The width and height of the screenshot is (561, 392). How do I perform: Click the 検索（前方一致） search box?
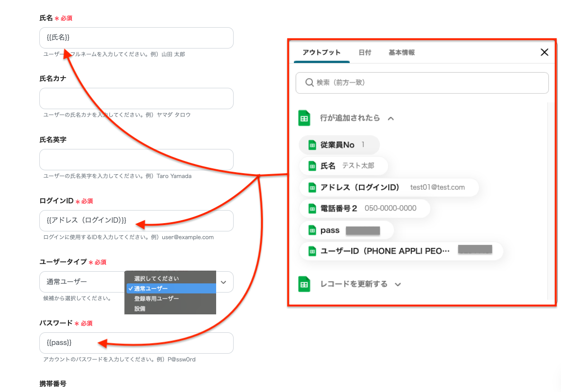(422, 83)
